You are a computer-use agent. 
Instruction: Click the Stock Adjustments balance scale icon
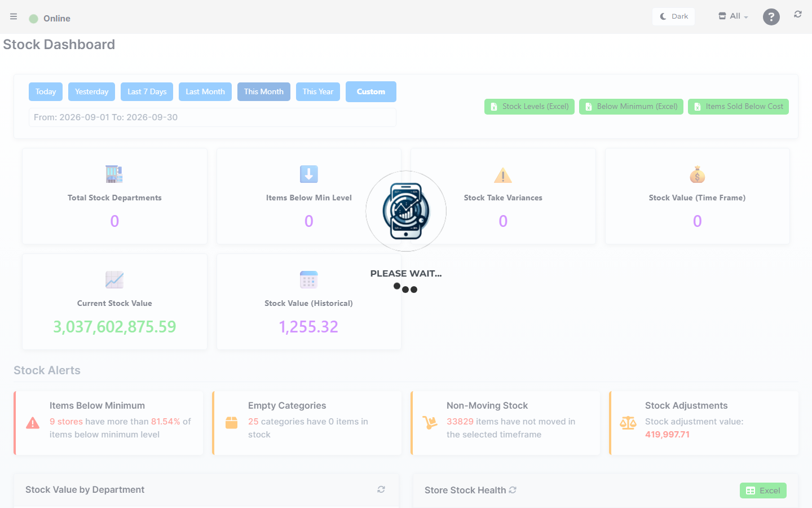click(x=628, y=423)
